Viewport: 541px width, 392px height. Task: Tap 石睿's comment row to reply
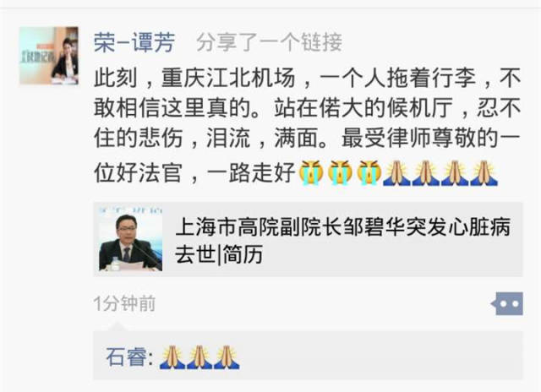[x=308, y=357]
